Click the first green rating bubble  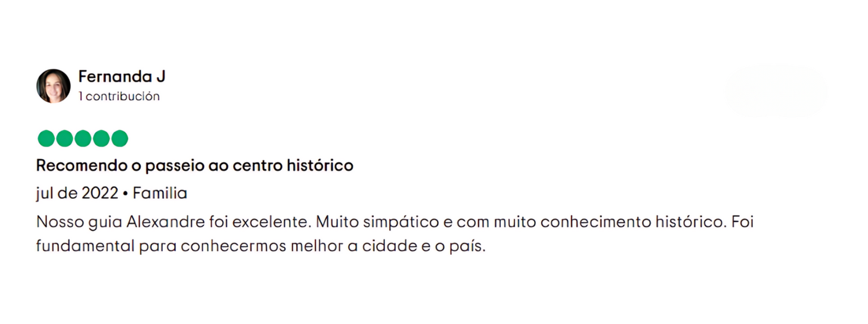click(x=46, y=139)
